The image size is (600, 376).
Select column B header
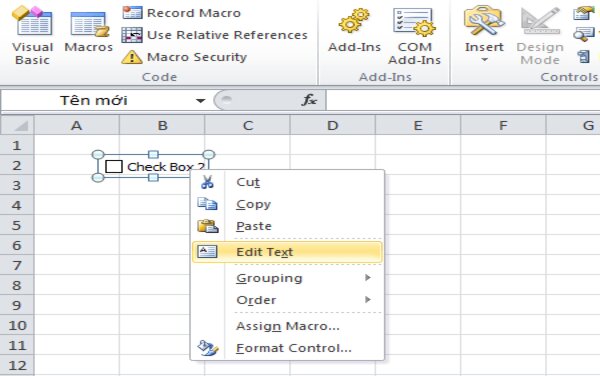[x=162, y=125]
